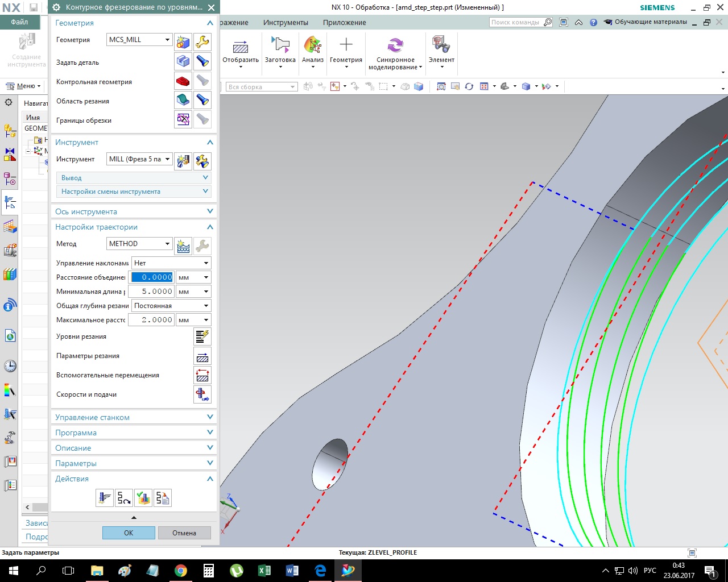
Task: Open Параметры резания cutting parameters icon
Action: 202,356
